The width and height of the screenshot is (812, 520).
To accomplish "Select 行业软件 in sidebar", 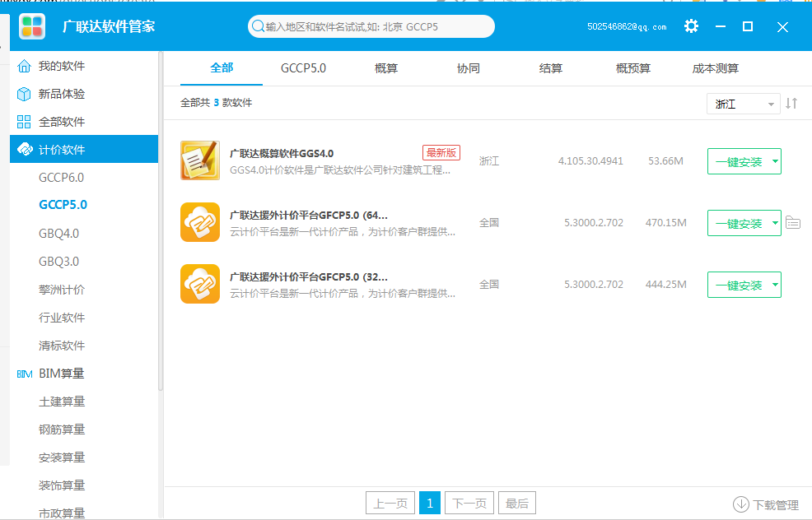I will 62,318.
